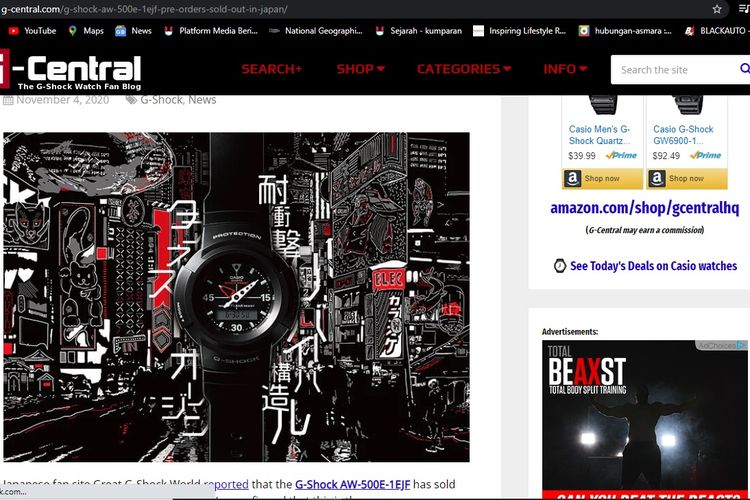Expand the INFO dropdown menu
The width and height of the screenshot is (750, 500).
pos(566,69)
